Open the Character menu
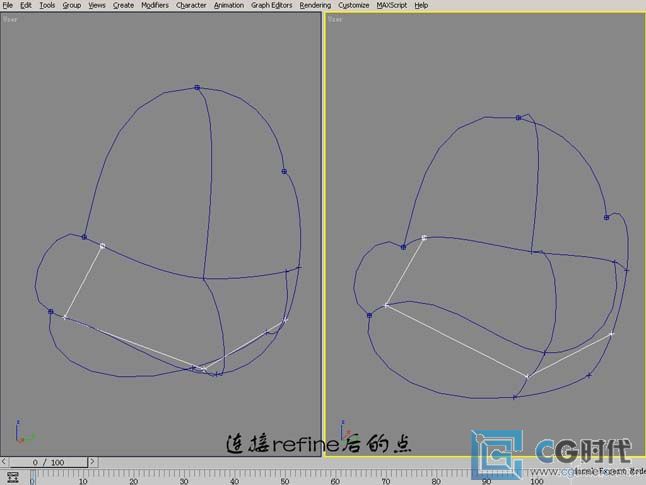Viewport: 646px width, 485px height. point(191,5)
